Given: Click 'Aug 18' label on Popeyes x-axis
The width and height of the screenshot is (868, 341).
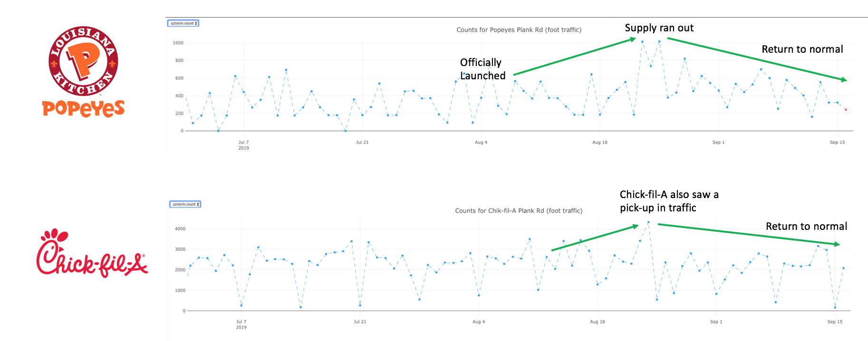Looking at the screenshot, I should pyautogui.click(x=600, y=142).
